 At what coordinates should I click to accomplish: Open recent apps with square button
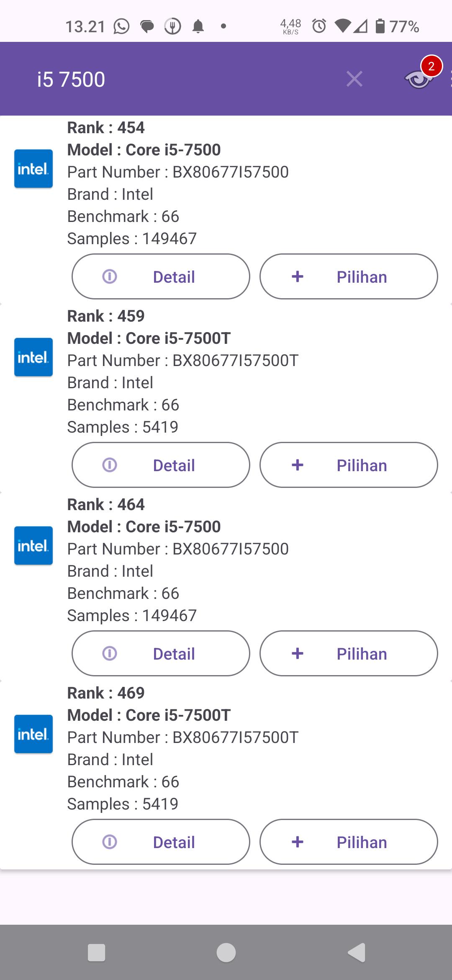pos(96,953)
